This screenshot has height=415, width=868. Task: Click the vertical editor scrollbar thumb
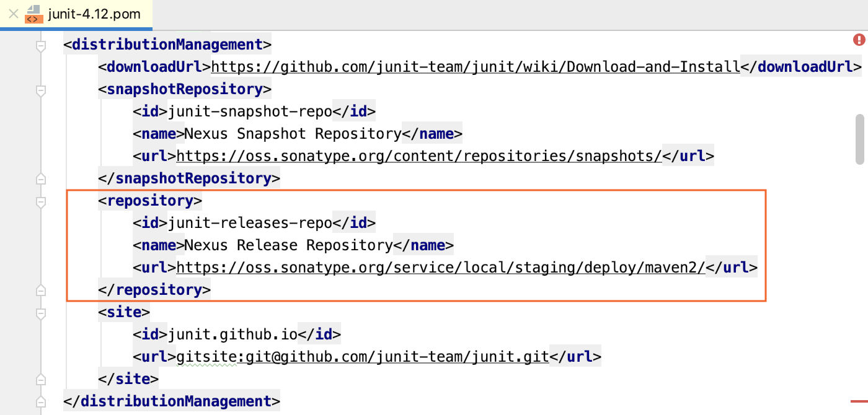click(861, 138)
